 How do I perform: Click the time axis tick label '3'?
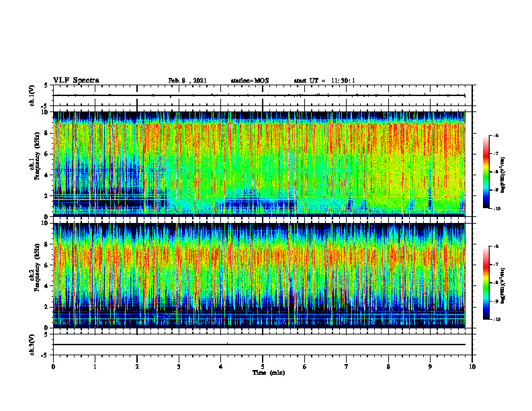[x=179, y=367]
